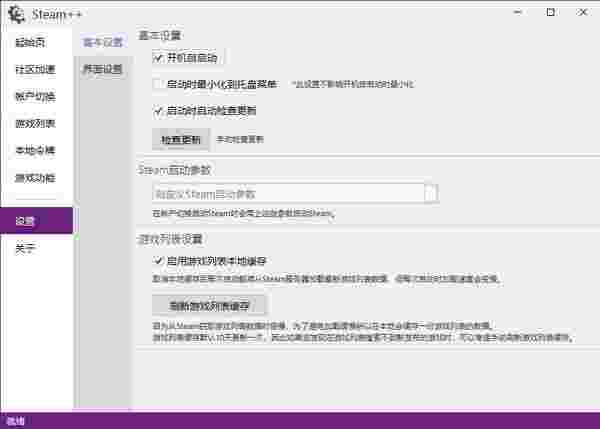Click the status text in purple bottom bar

(x=16, y=421)
